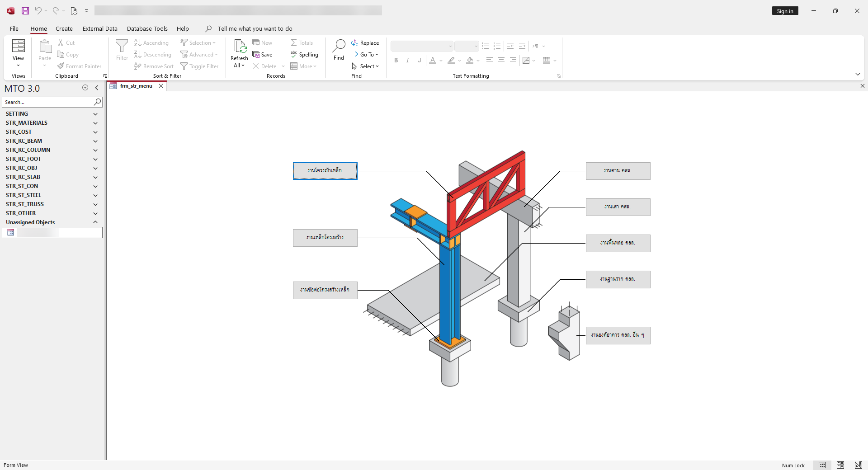Open the Database Tools tab
868x470 pixels.
[147, 28]
